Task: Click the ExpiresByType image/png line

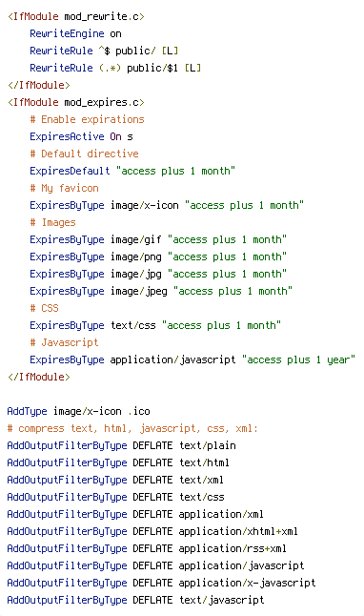Action: pos(158,257)
